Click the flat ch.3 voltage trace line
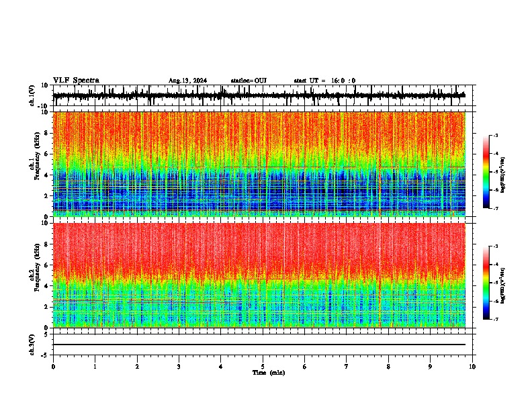This screenshot has width=532, height=411. [259, 345]
